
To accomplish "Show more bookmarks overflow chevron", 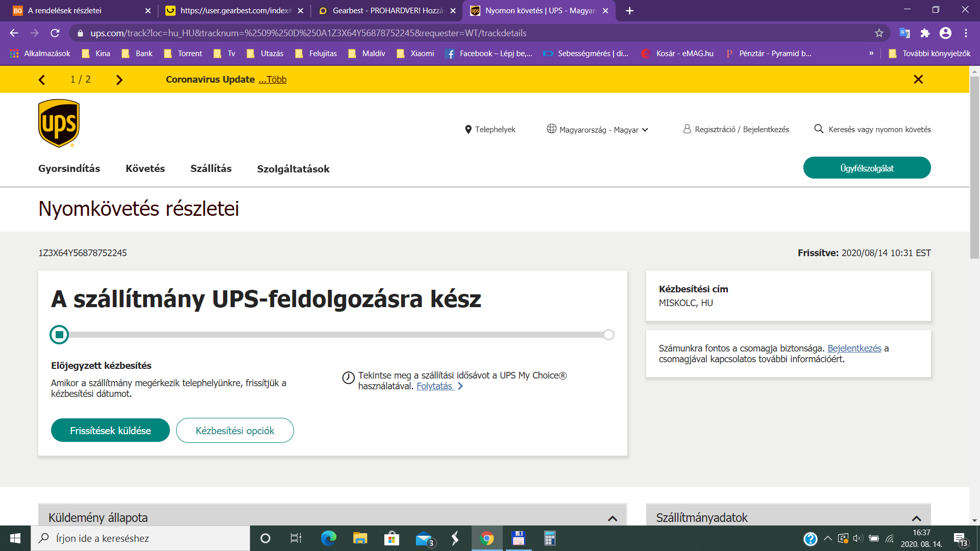I will coord(871,54).
